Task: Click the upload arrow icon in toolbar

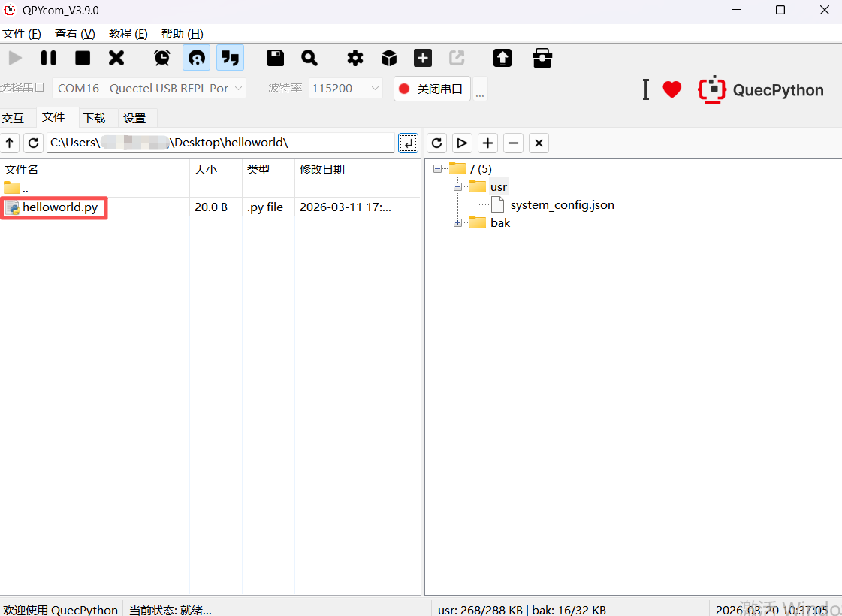Action: point(502,58)
